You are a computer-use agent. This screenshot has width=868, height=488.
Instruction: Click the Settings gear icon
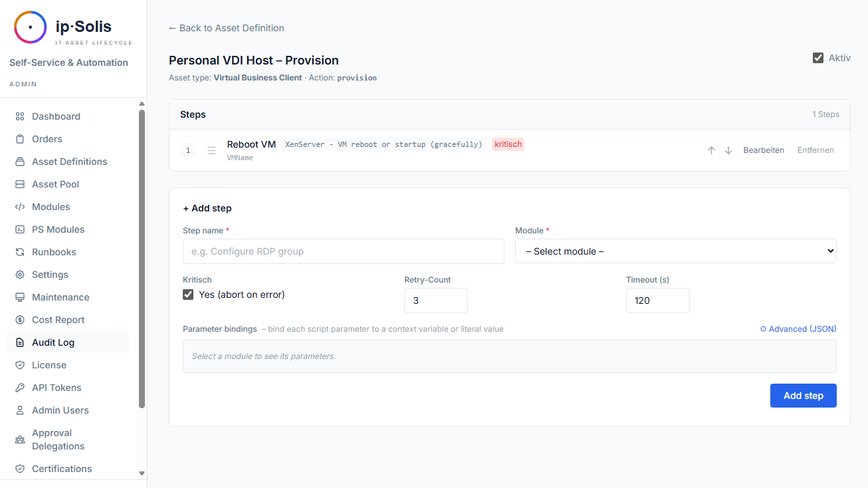20,275
